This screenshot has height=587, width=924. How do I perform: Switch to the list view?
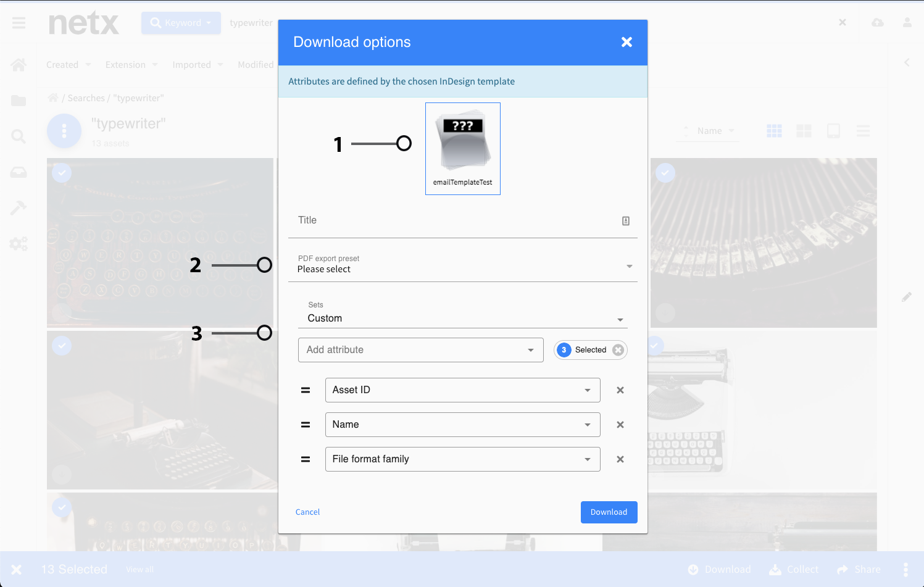tap(863, 131)
